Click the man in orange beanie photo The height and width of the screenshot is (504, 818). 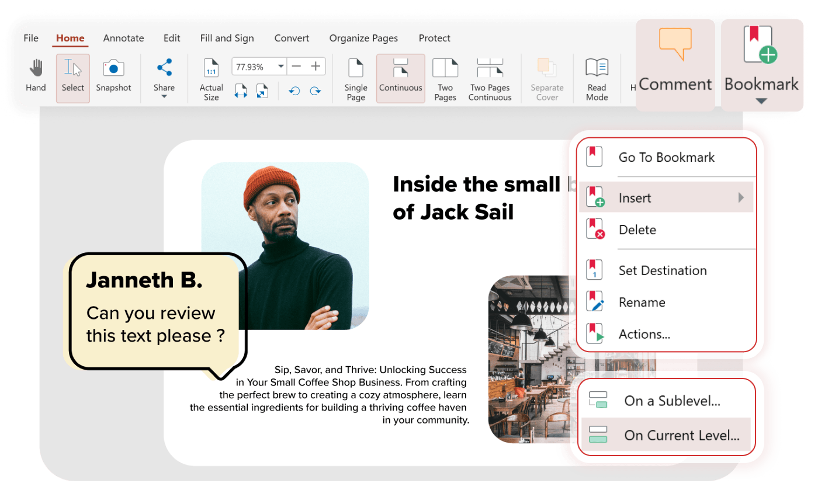point(285,246)
